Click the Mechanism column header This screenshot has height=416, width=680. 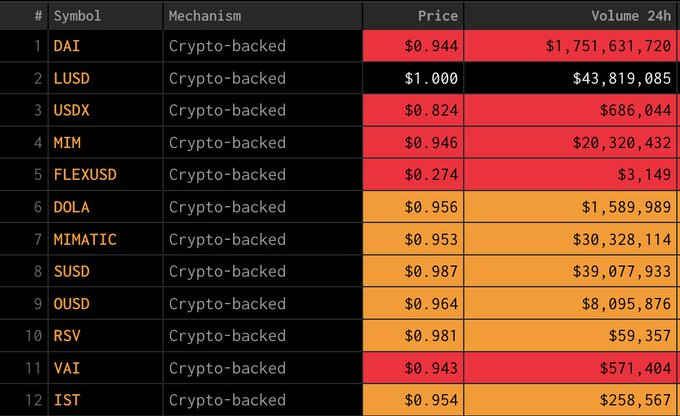pyautogui.click(x=205, y=16)
